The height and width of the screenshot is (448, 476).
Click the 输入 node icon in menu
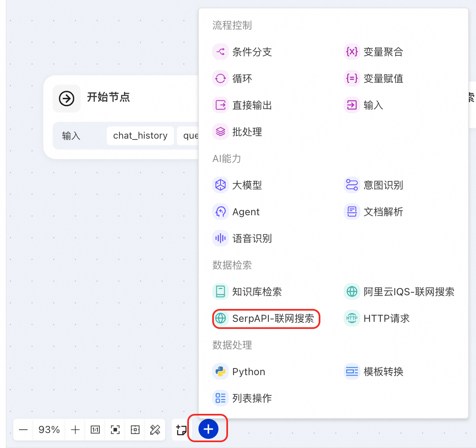(x=352, y=105)
